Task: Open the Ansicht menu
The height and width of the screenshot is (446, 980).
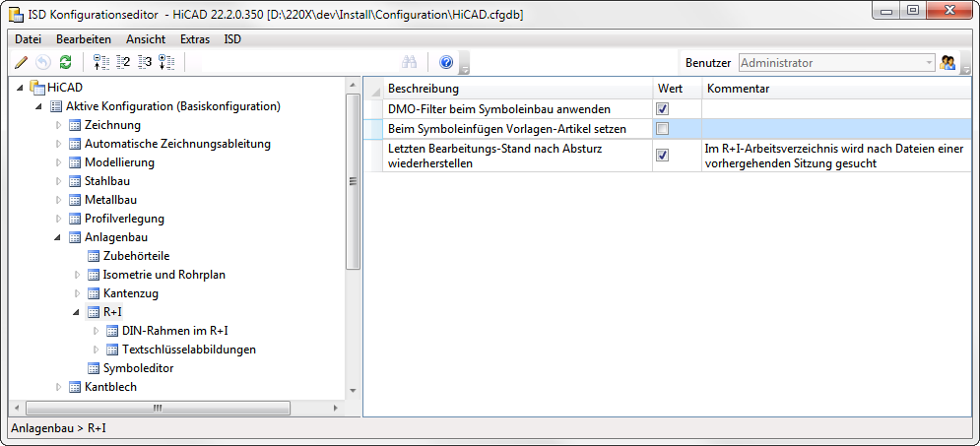Action: pos(146,39)
